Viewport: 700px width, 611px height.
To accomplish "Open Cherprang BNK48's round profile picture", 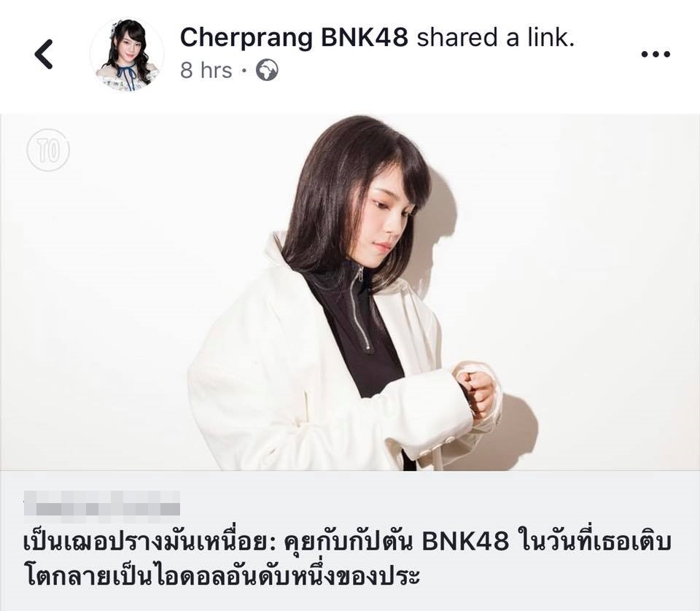I will [127, 55].
